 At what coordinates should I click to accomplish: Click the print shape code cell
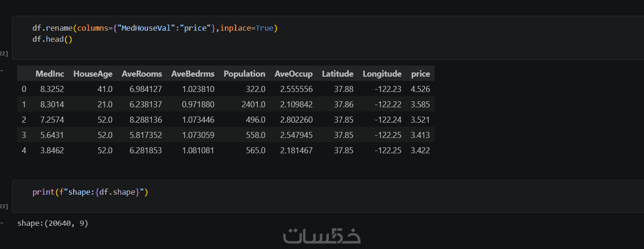point(328,196)
